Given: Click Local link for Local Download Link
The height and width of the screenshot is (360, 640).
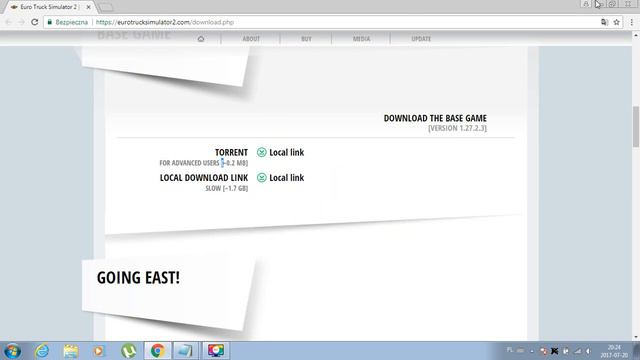Looking at the screenshot, I should [x=287, y=178].
